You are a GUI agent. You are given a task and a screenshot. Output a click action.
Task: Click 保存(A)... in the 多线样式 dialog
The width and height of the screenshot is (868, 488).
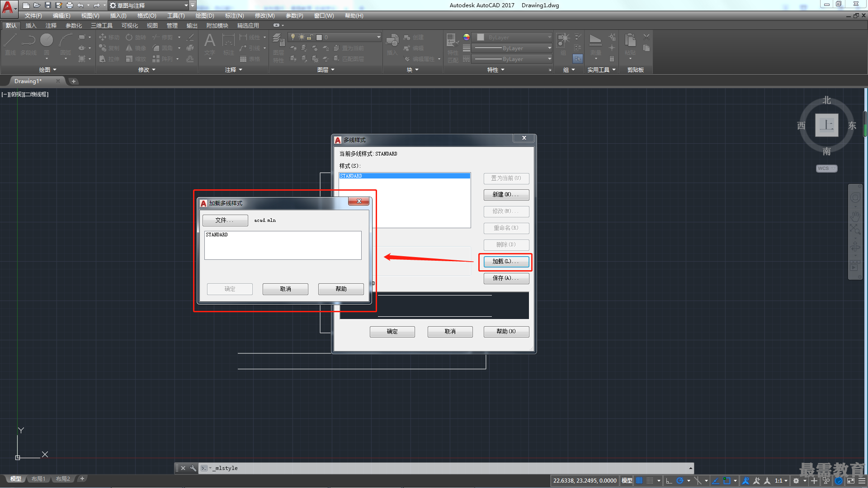(x=506, y=278)
